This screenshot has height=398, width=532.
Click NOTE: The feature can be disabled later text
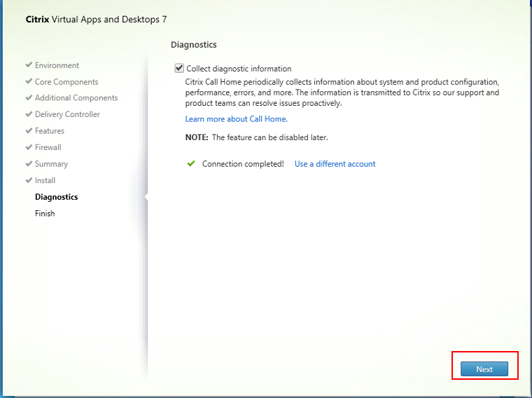(x=256, y=137)
